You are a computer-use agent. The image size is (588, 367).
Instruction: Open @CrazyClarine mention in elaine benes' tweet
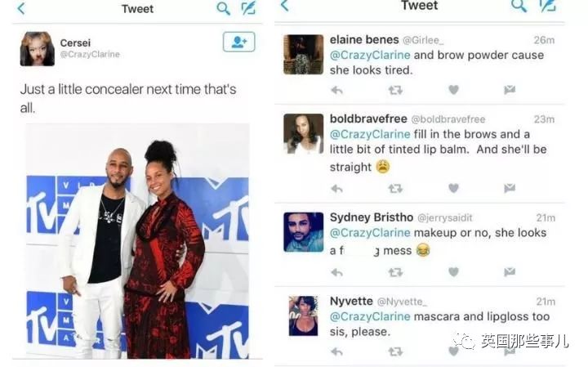[x=370, y=55]
